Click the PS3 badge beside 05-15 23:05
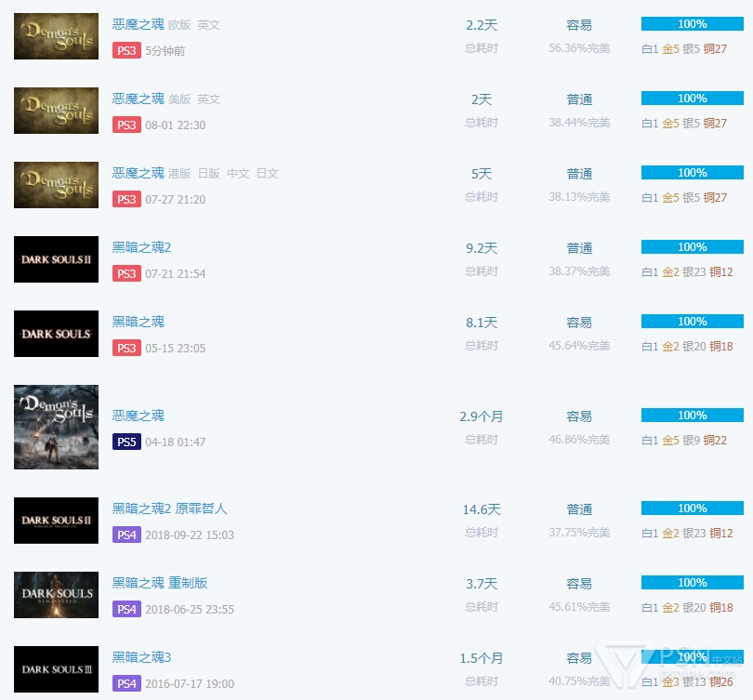 (x=126, y=348)
